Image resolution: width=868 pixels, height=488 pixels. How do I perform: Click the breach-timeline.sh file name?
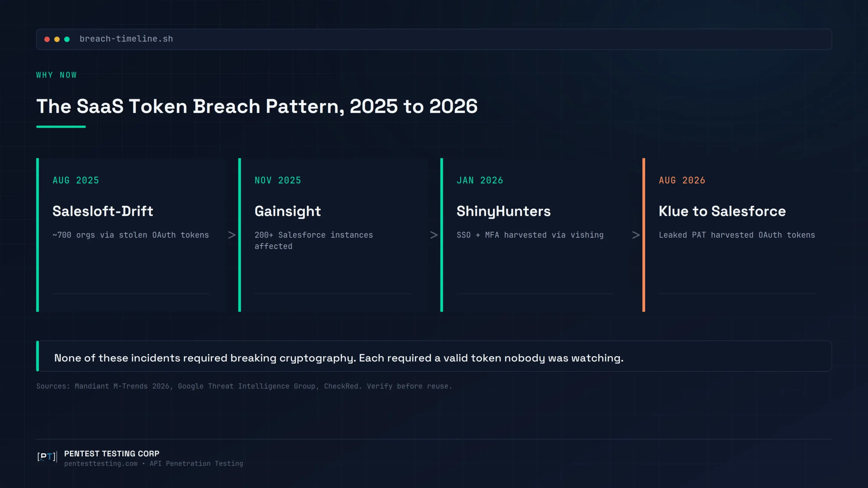(126, 39)
